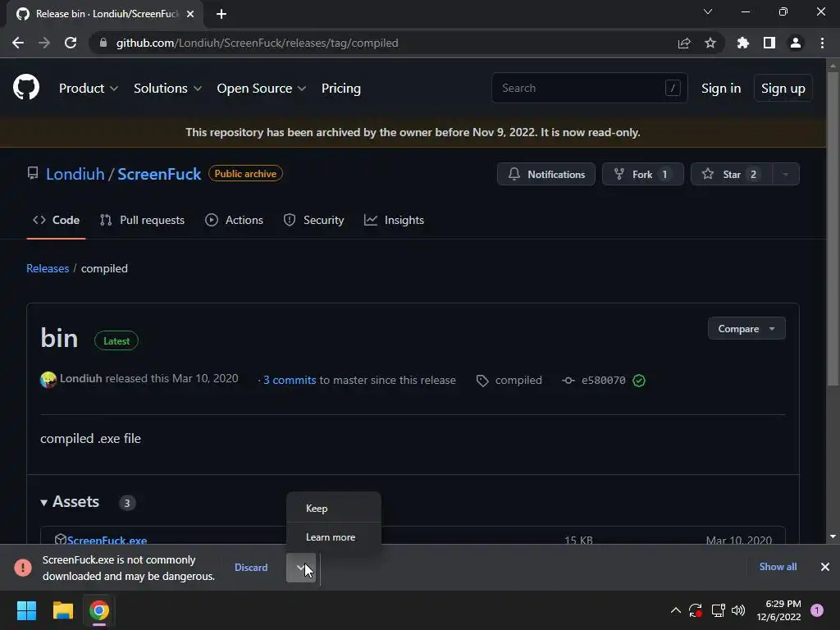Viewport: 840px width, 630px height.
Task: Click the Londiuh user avatar
Action: (x=48, y=379)
